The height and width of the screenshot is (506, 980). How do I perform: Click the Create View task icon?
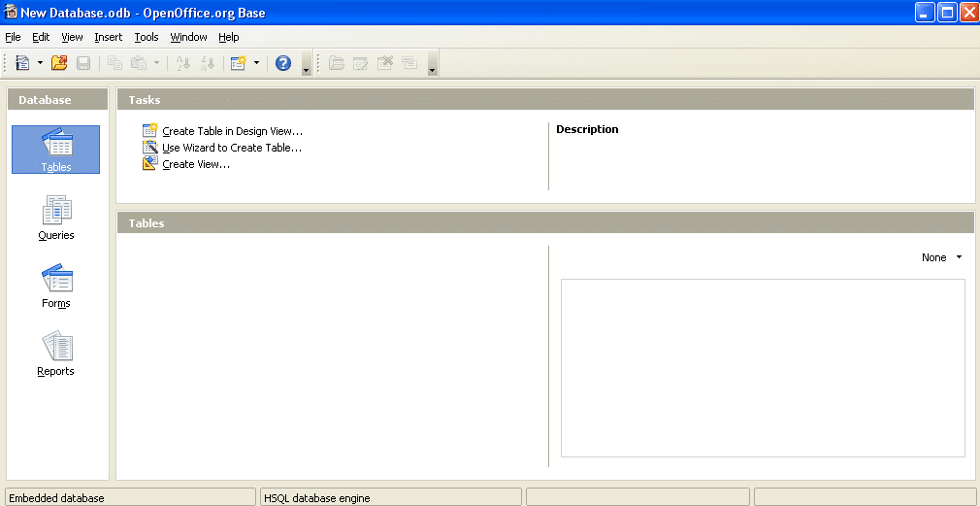click(x=150, y=164)
